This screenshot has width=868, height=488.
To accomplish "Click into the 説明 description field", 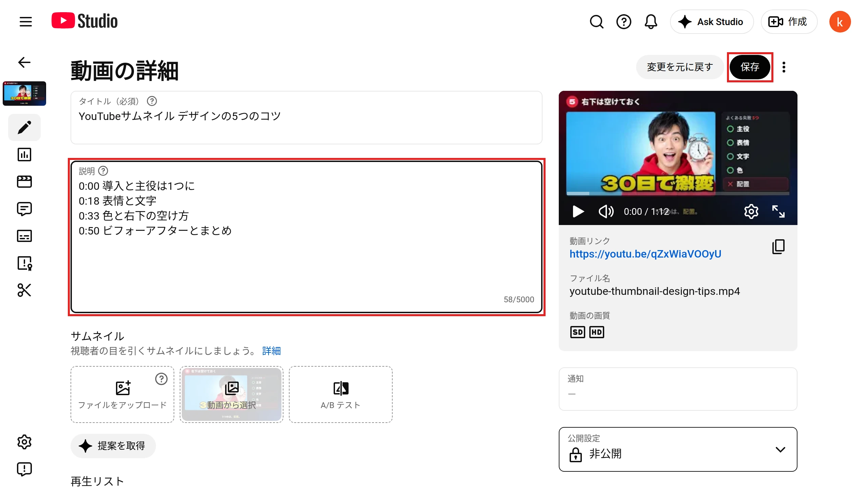I will click(307, 237).
